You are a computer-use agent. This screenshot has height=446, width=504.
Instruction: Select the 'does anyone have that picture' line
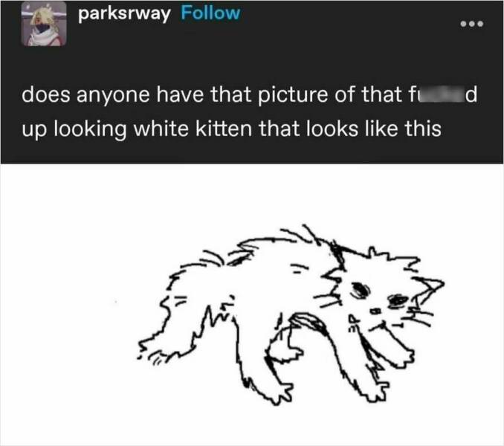pyautogui.click(x=250, y=95)
